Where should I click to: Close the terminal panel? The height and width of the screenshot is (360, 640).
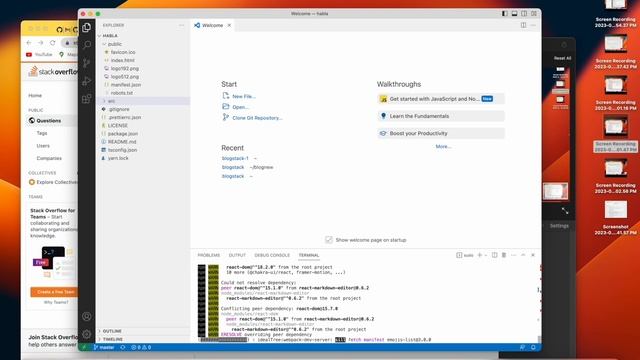[x=533, y=255]
